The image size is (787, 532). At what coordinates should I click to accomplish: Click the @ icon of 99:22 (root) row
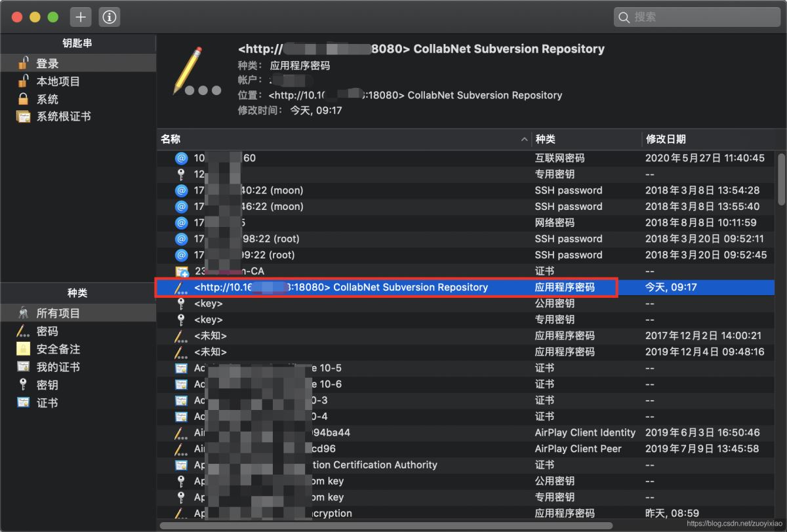182,255
